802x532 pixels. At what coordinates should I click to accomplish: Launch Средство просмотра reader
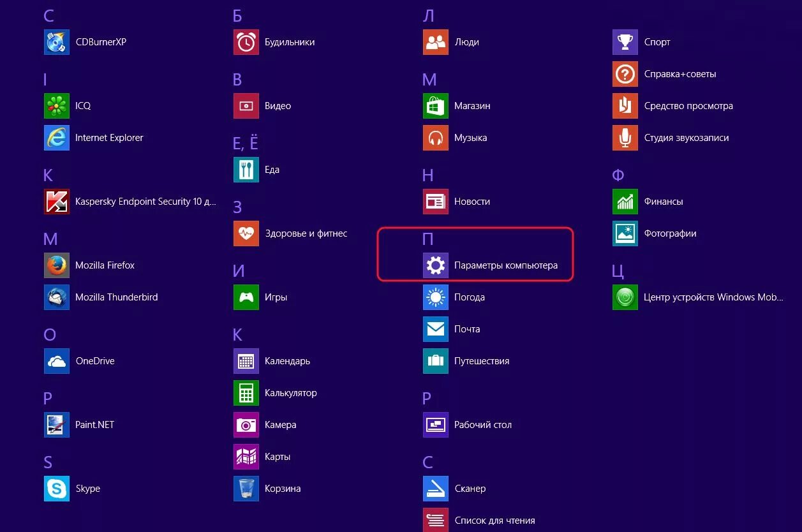click(625, 106)
